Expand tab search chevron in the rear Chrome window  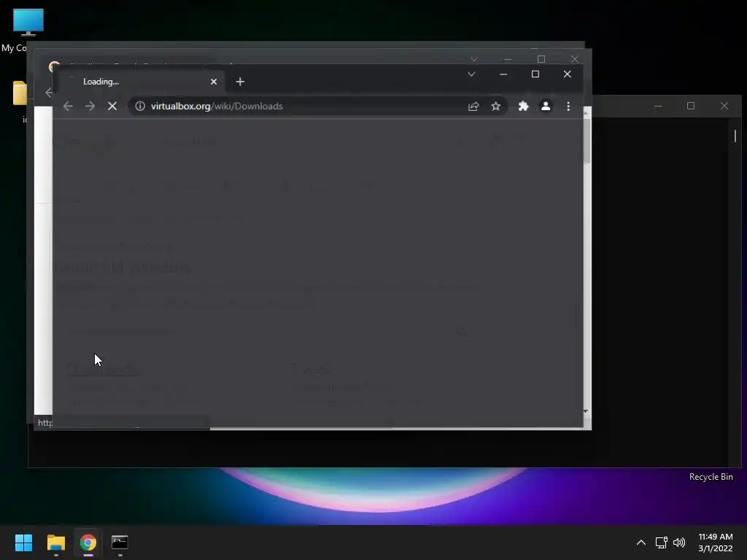[474, 60]
